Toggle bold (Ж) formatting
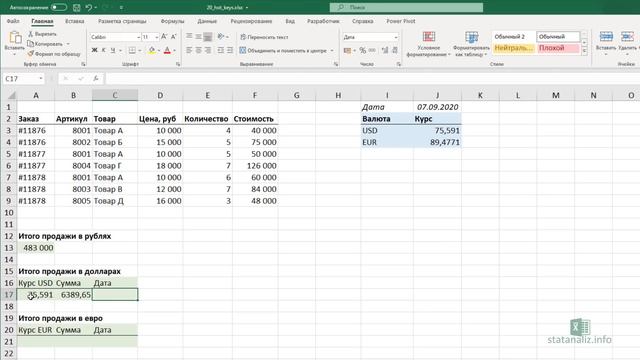 [94, 50]
